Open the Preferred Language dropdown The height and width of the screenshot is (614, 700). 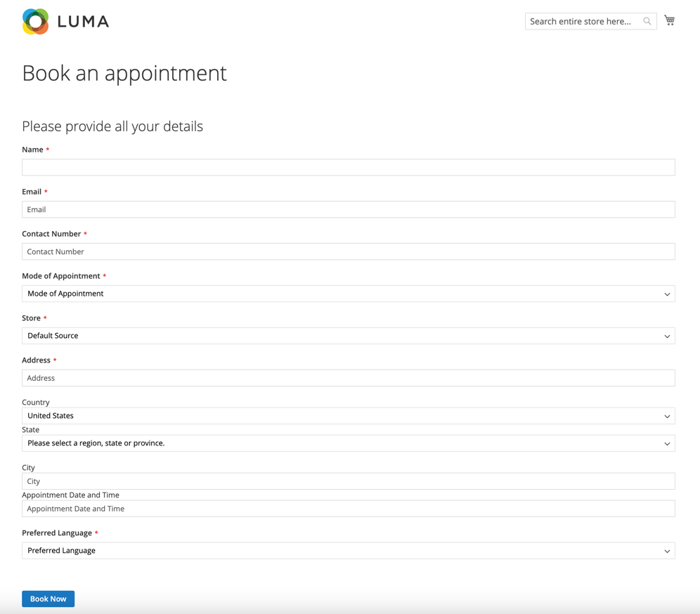pos(348,551)
